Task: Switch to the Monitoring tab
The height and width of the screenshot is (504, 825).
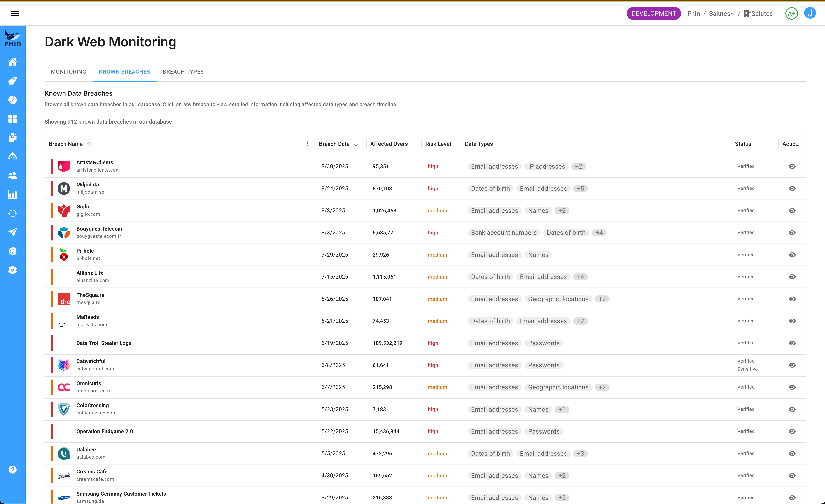Action: click(x=68, y=72)
